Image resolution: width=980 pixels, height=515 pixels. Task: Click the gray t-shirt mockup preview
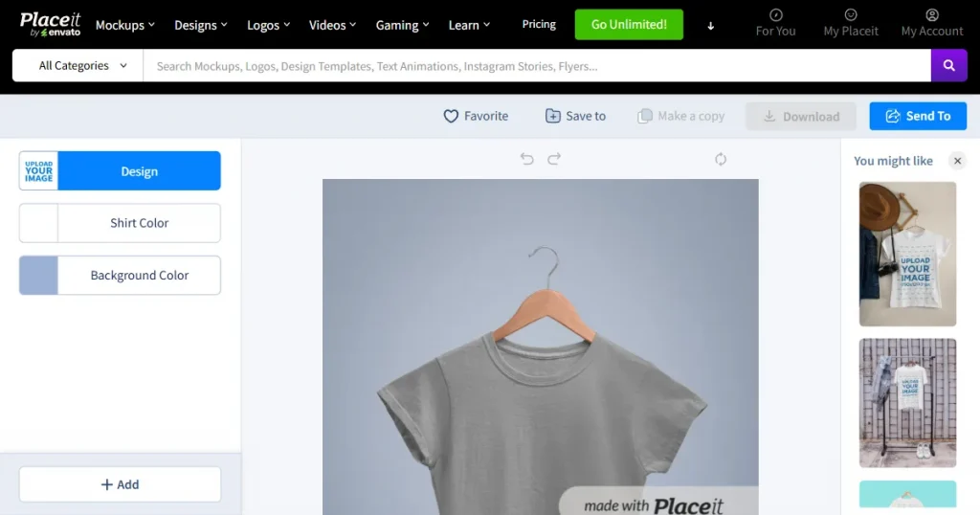coord(541,347)
